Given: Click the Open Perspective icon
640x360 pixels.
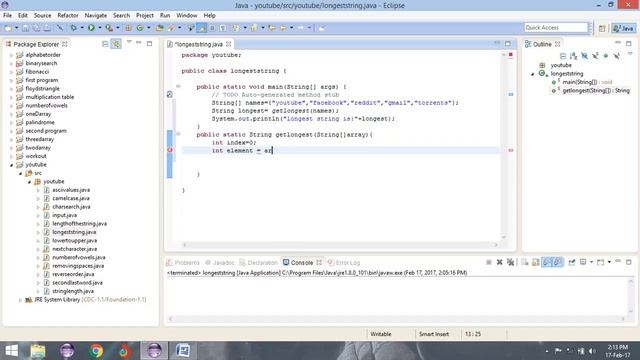Looking at the screenshot, I should pos(602,28).
